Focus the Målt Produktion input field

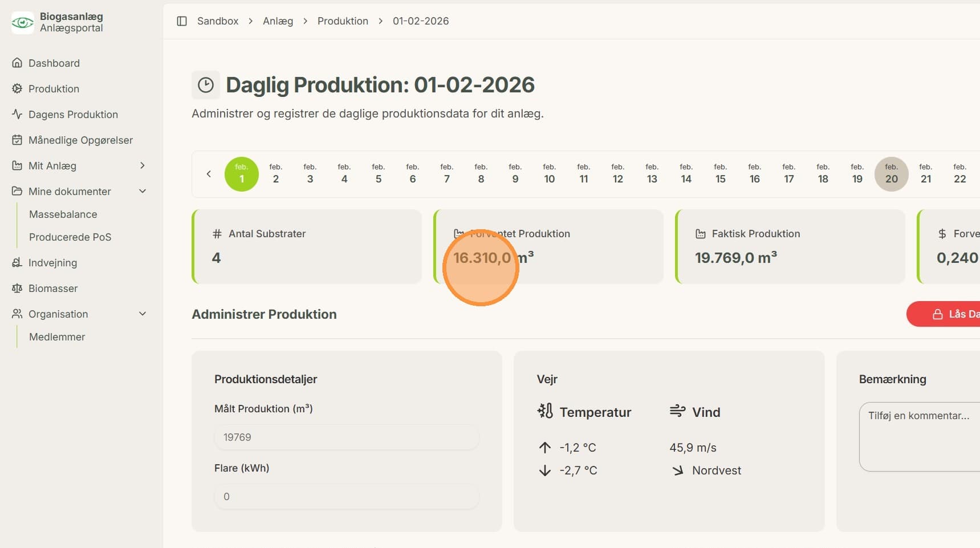click(347, 437)
